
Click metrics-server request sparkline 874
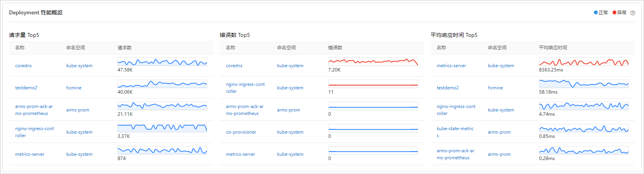162,150
